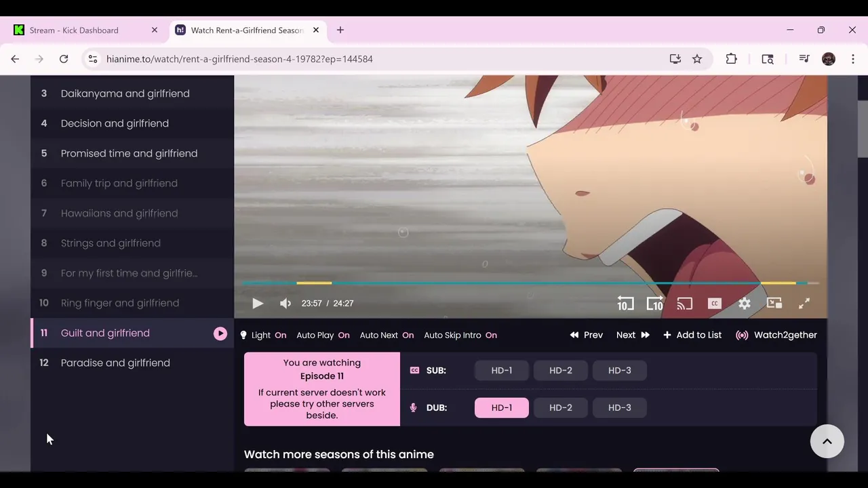Open episode 5 Promised time and girlfriend
The image size is (868, 488).
tap(132, 153)
